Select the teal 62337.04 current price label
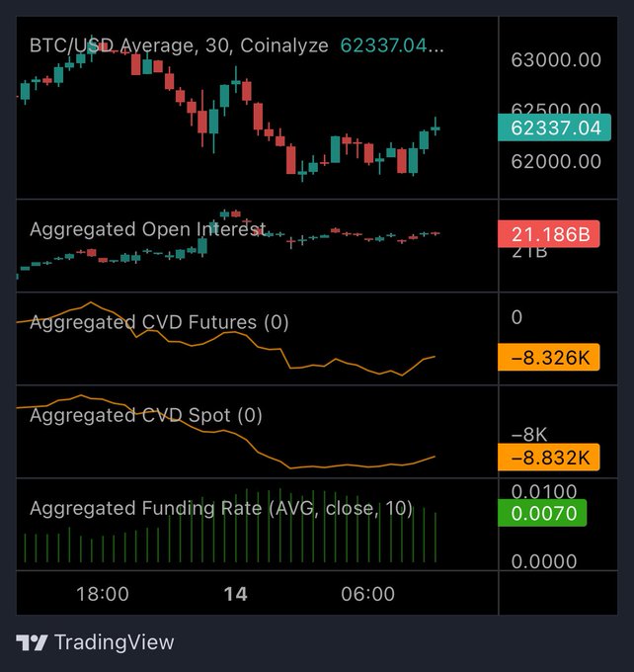The image size is (634, 672). 554,127
